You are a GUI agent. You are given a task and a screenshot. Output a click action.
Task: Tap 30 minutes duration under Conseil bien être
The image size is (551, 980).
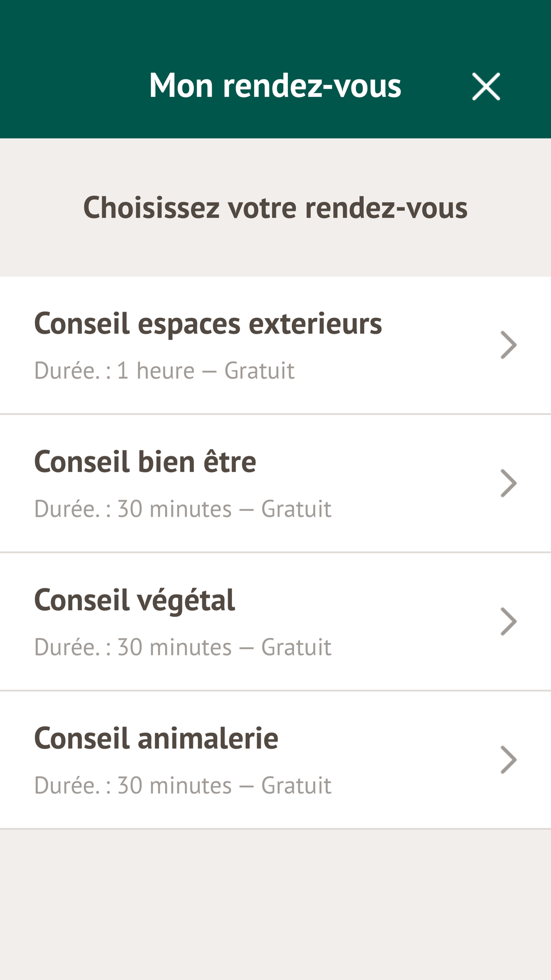174,509
